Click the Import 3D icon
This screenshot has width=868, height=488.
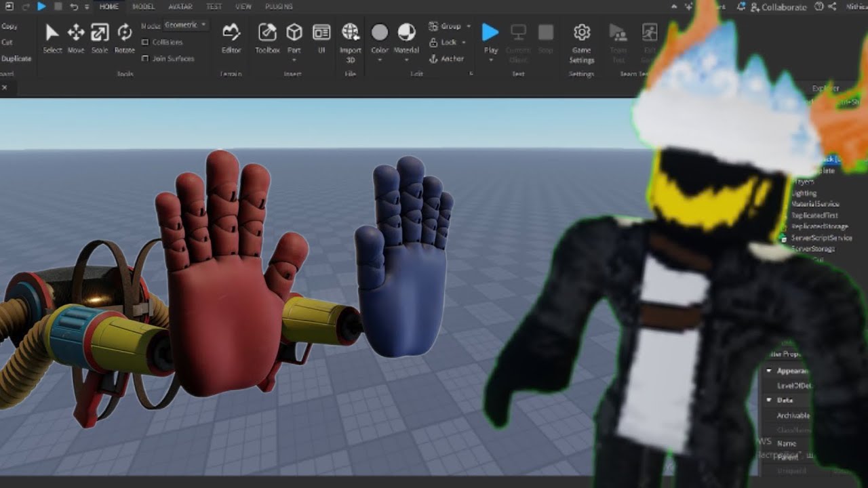[x=351, y=31]
